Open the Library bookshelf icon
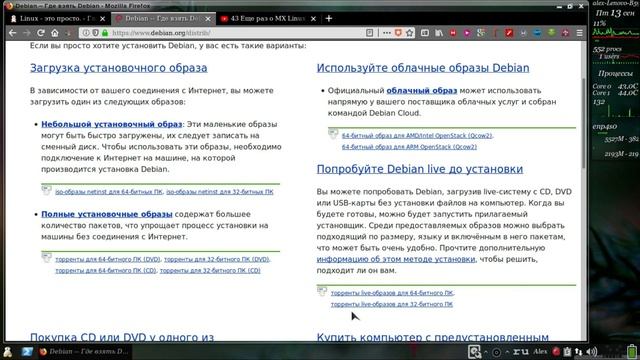Viewport: 640px width, 360px height. point(439,33)
